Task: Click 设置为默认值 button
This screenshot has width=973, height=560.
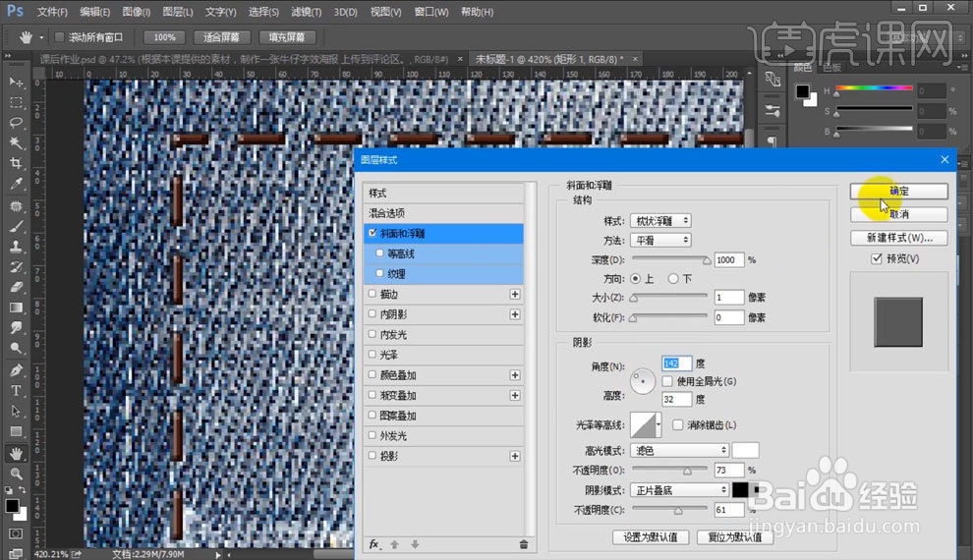Action: click(651, 537)
